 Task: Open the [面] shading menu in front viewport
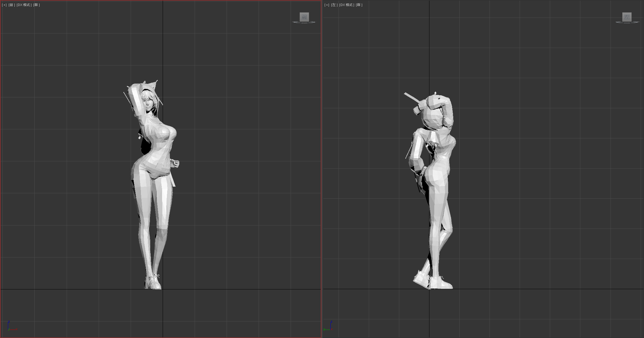coord(37,5)
